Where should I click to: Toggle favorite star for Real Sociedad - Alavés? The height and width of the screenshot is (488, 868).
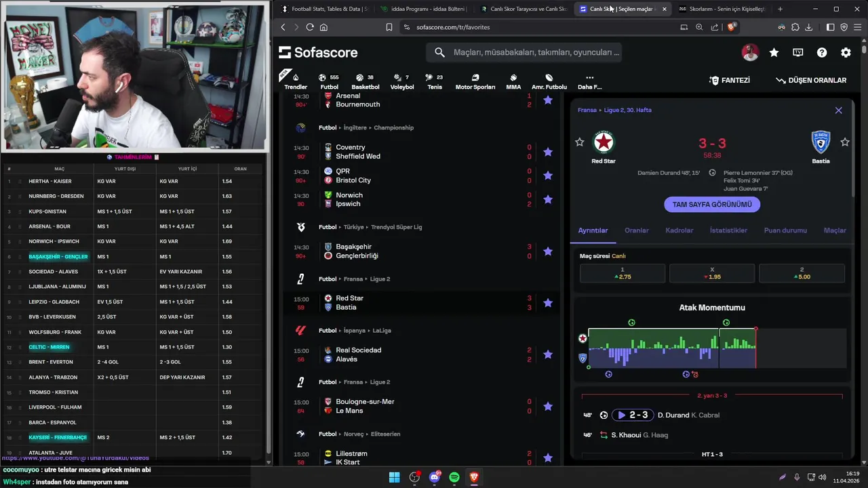click(548, 354)
